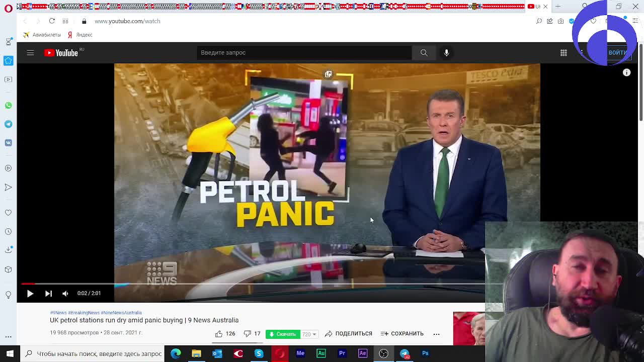Open Media Encoder from the taskbar
The height and width of the screenshot is (362, 644).
(300, 353)
